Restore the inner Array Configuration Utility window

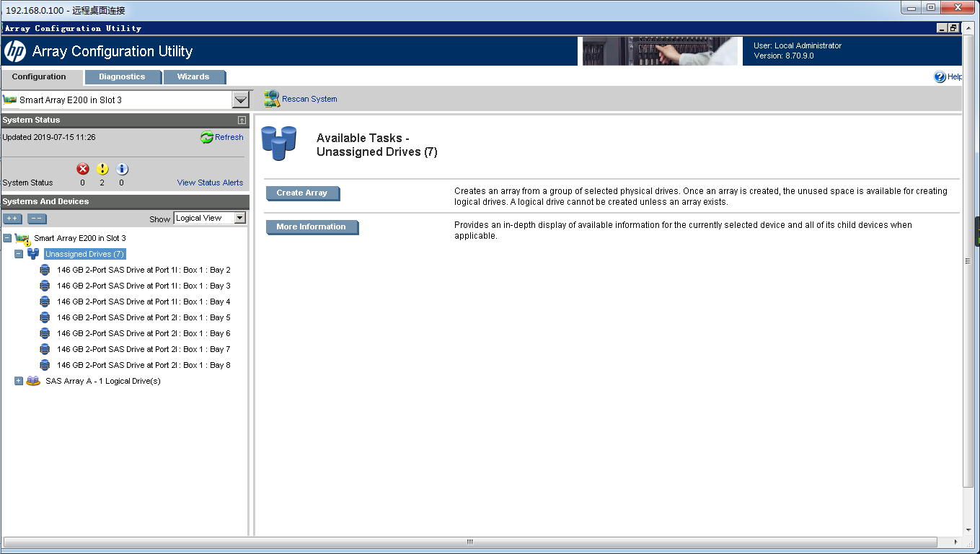coord(953,28)
